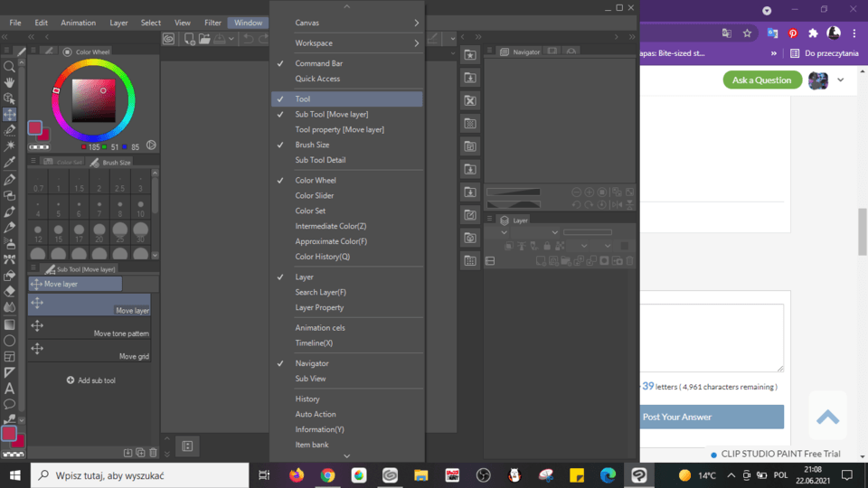The image size is (868, 488).
Task: Bookmark page with the star icon
Action: click(x=748, y=33)
